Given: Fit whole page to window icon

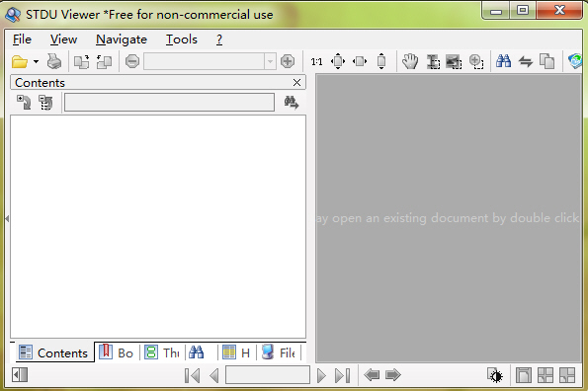Looking at the screenshot, I should point(338,61).
